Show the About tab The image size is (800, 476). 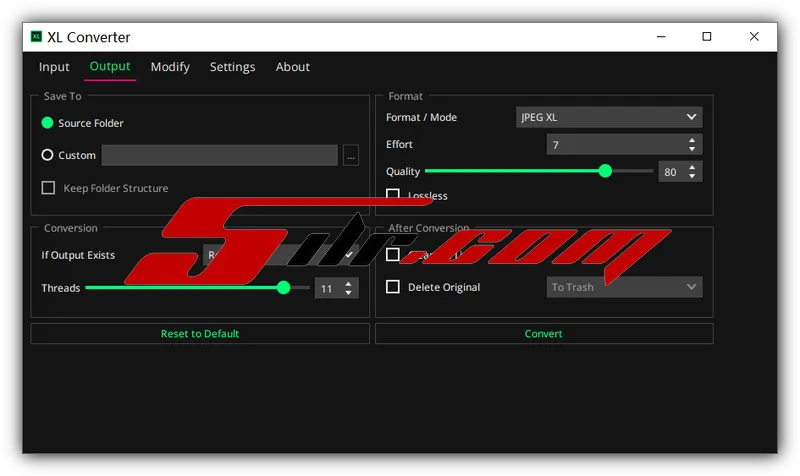click(292, 67)
